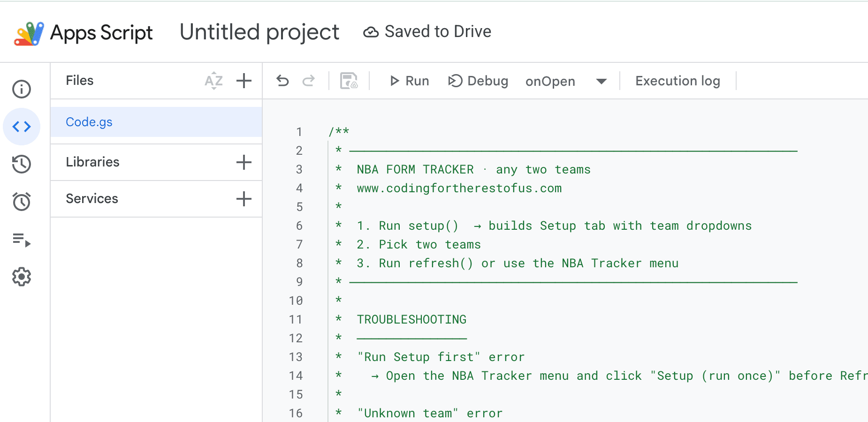Click the '"Unknown team" error' line

(x=429, y=414)
